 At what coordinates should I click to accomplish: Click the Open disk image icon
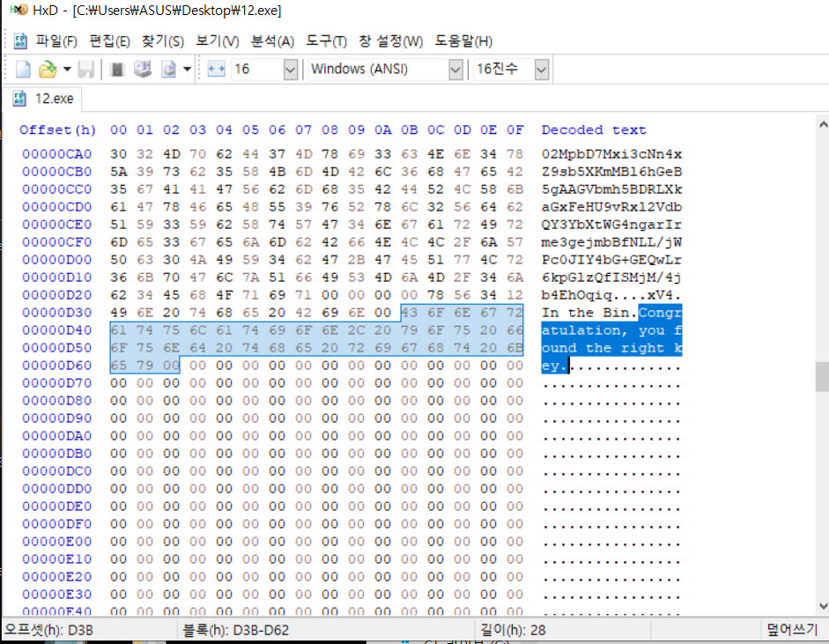(168, 70)
